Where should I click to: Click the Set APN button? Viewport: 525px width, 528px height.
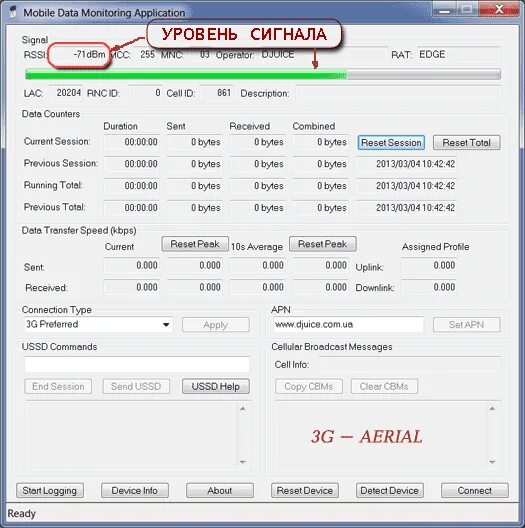pos(466,325)
